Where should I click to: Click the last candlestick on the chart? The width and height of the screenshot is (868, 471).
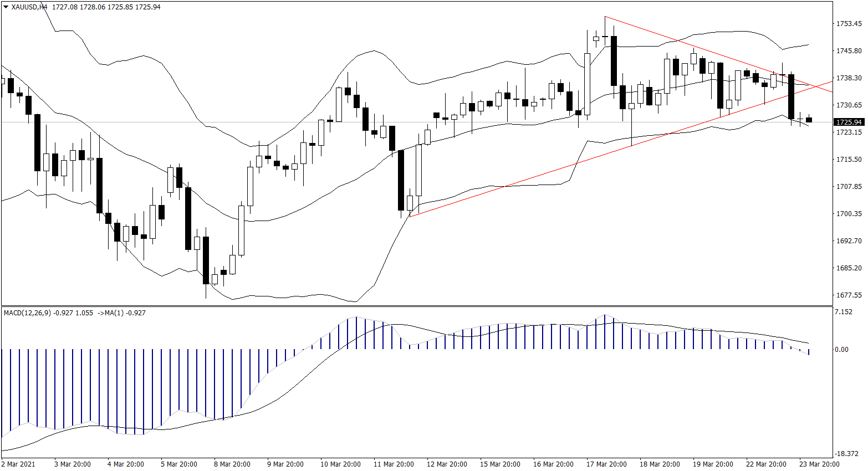(809, 120)
